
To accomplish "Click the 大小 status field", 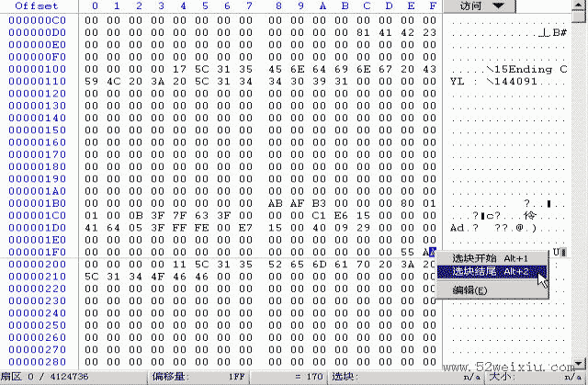I will (537, 377).
